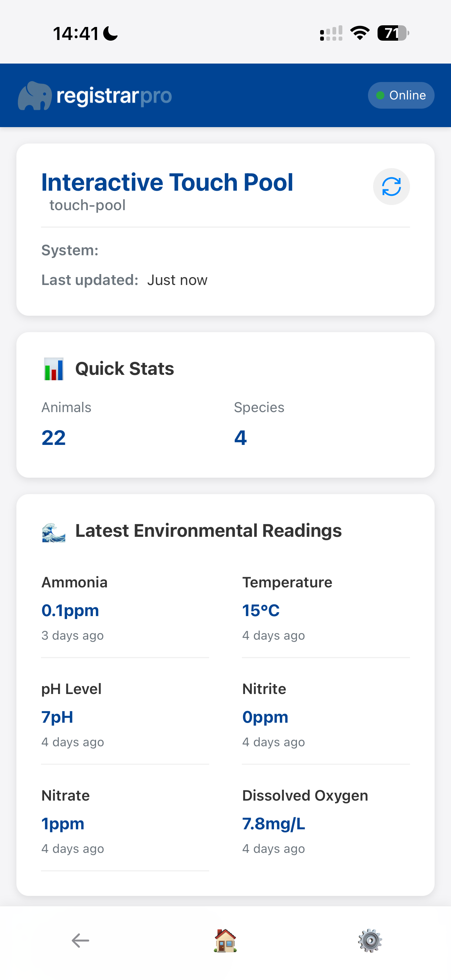Viewport: 451px width, 980px height.
Task: Open the Species count of 4
Action: point(240,437)
